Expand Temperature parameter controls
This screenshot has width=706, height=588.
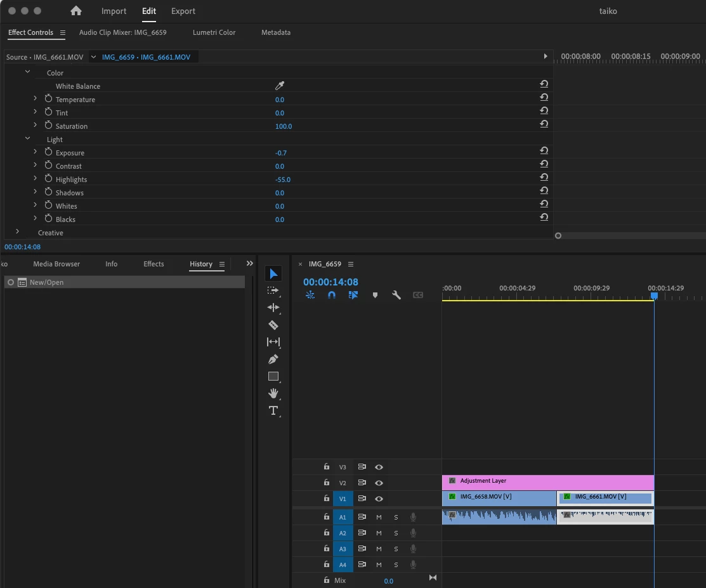[35, 98]
